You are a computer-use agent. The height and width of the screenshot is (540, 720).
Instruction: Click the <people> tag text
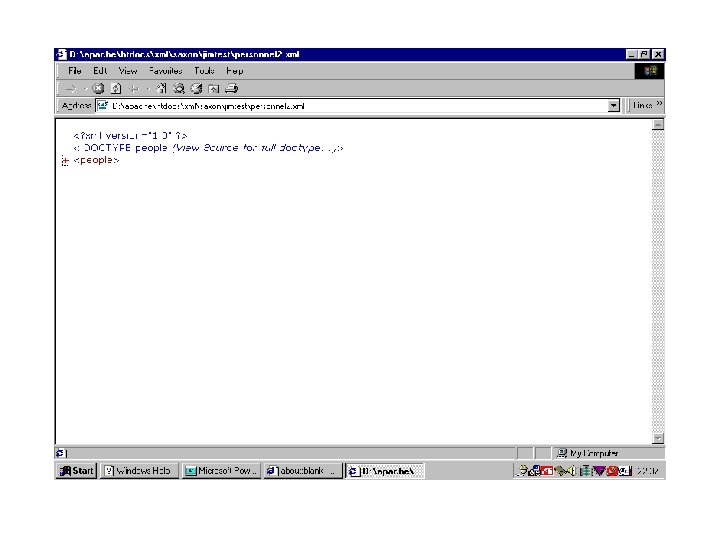point(96,160)
